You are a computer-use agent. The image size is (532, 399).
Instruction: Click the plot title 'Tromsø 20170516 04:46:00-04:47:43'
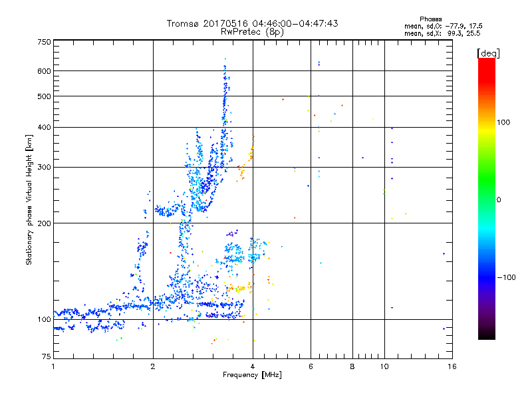[x=252, y=23]
